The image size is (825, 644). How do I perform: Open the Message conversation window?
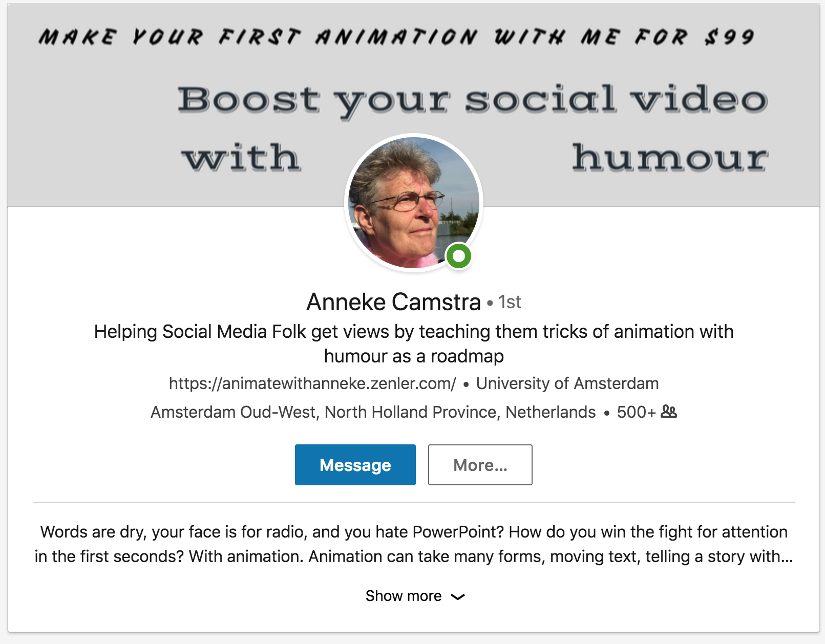[x=355, y=465]
